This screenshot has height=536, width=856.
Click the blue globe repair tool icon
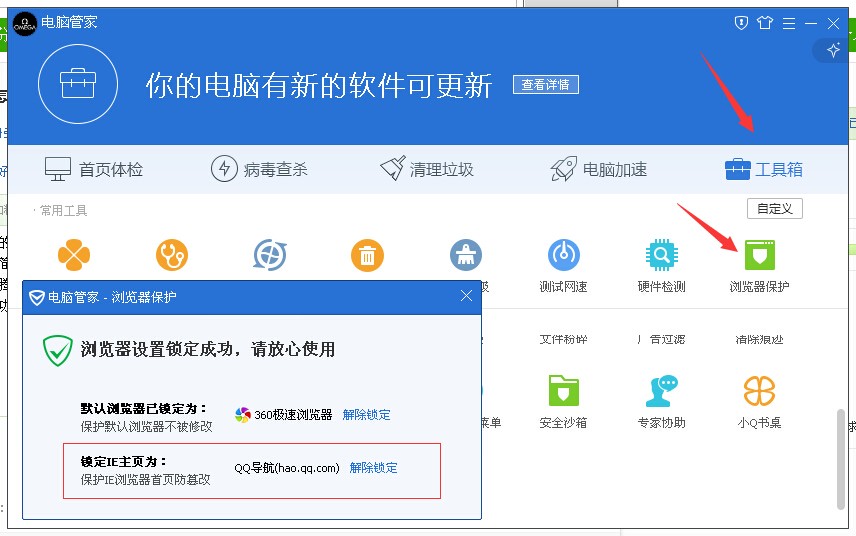pos(270,255)
